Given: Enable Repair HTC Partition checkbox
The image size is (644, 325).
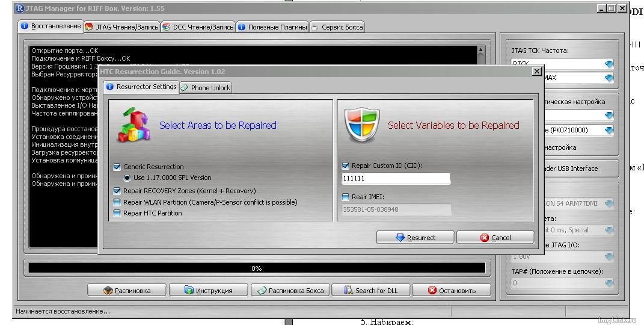Looking at the screenshot, I should pyautogui.click(x=117, y=213).
